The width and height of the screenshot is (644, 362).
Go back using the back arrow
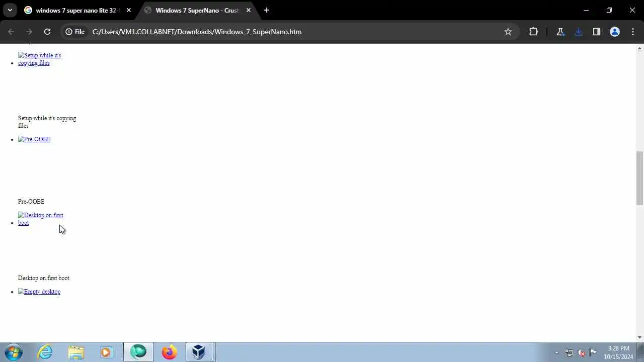pyautogui.click(x=11, y=32)
